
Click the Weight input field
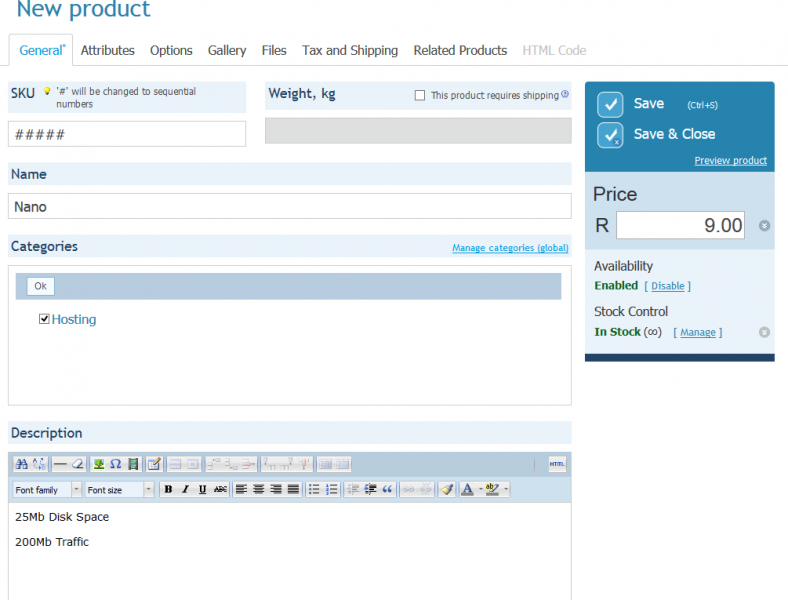click(x=418, y=131)
